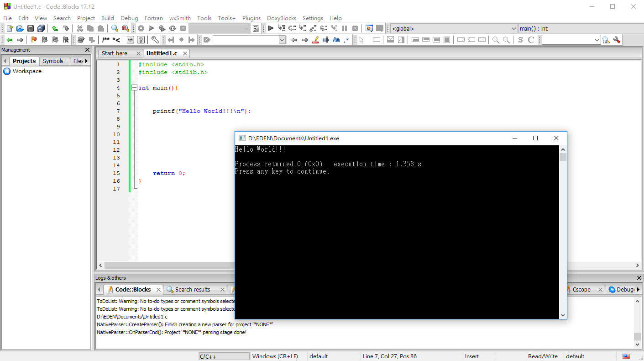Click the Match case Aa icon
Screen dimensions: 644x361
coord(336,40)
